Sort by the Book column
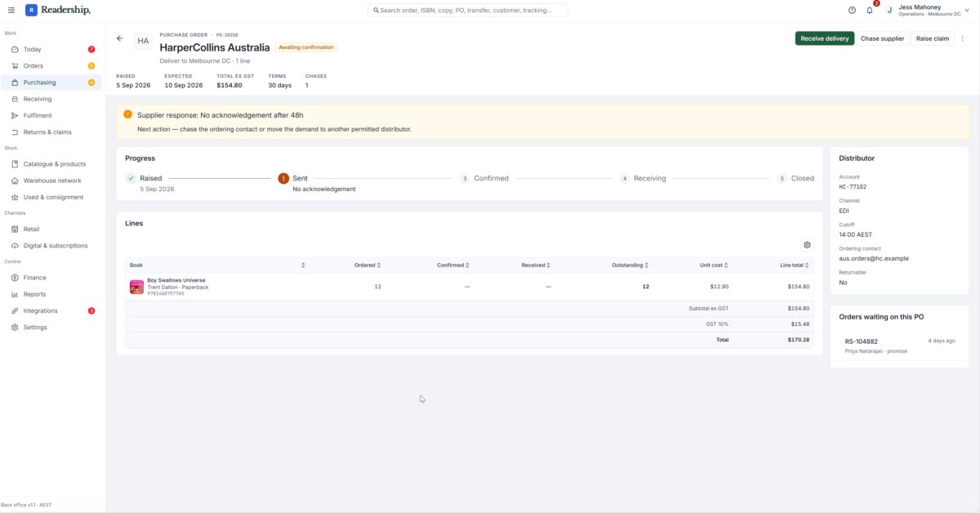This screenshot has height=513, width=980. point(216,265)
